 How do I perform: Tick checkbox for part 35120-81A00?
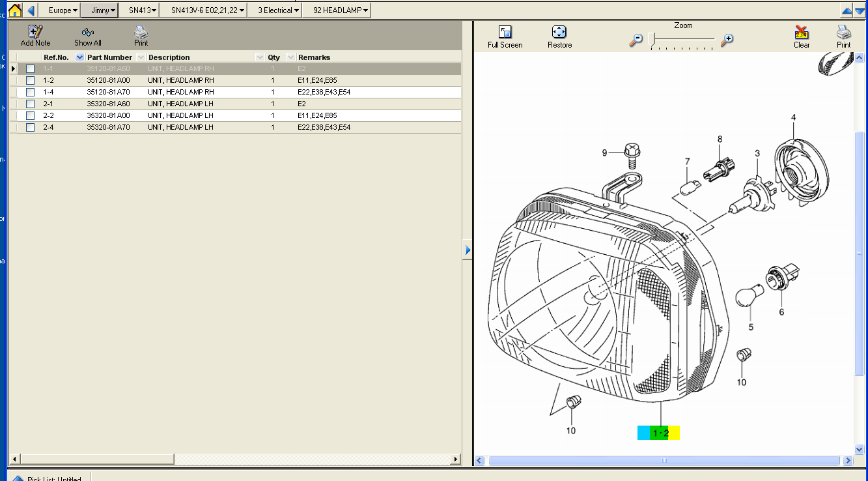click(30, 81)
